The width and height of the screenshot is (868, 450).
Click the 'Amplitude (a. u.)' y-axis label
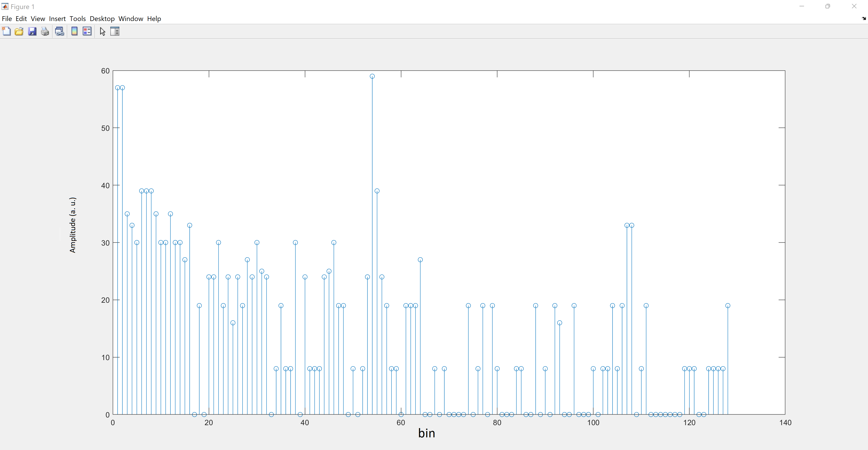click(73, 225)
